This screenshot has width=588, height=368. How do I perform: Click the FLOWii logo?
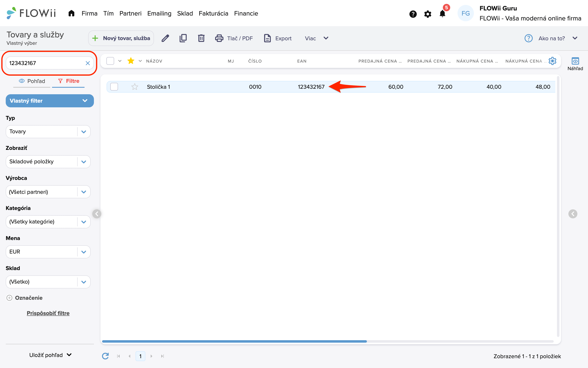31,13
